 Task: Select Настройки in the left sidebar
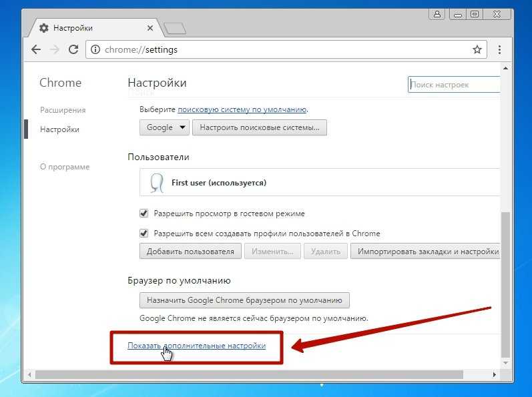[x=59, y=129]
